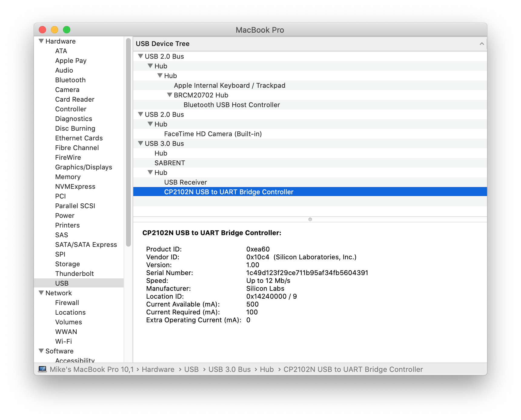Click Hardware in the breadcrumb path
This screenshot has height=420, width=521.
pyautogui.click(x=158, y=369)
